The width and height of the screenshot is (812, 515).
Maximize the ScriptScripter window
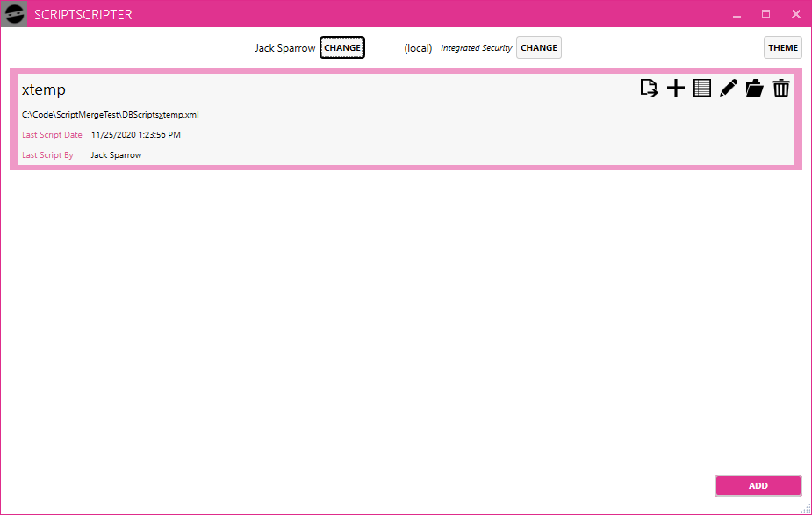pyautogui.click(x=765, y=14)
